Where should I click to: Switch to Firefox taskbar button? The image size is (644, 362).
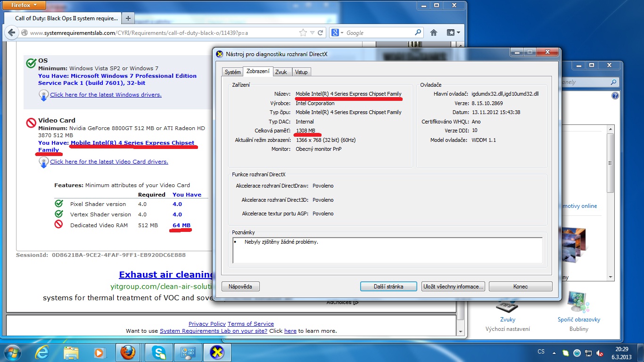127,352
